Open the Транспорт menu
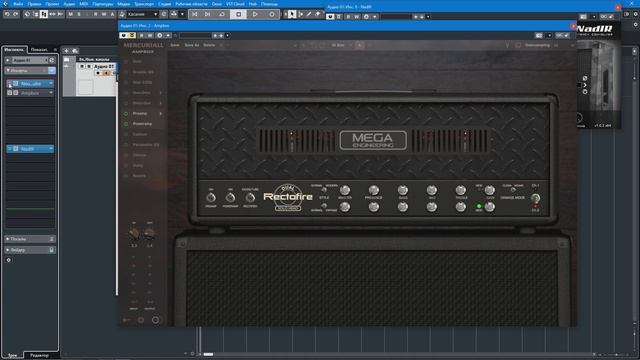The height and width of the screenshot is (360, 640). point(144,4)
